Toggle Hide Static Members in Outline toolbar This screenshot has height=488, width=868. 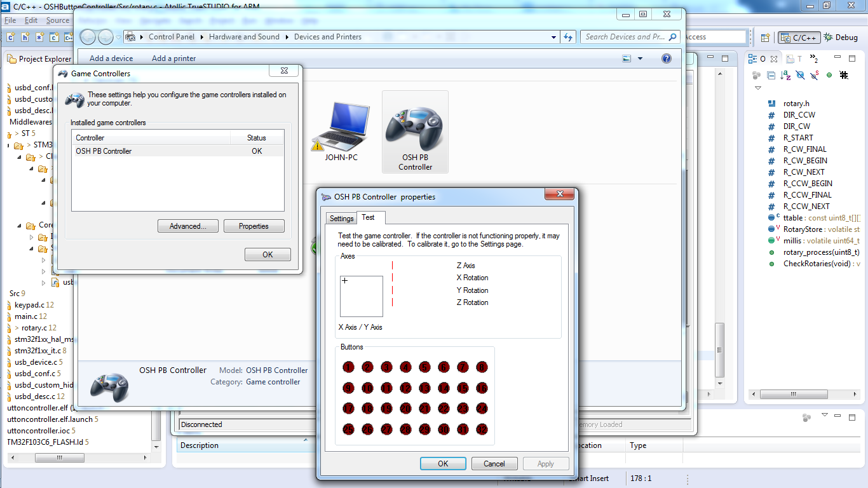pos(815,75)
